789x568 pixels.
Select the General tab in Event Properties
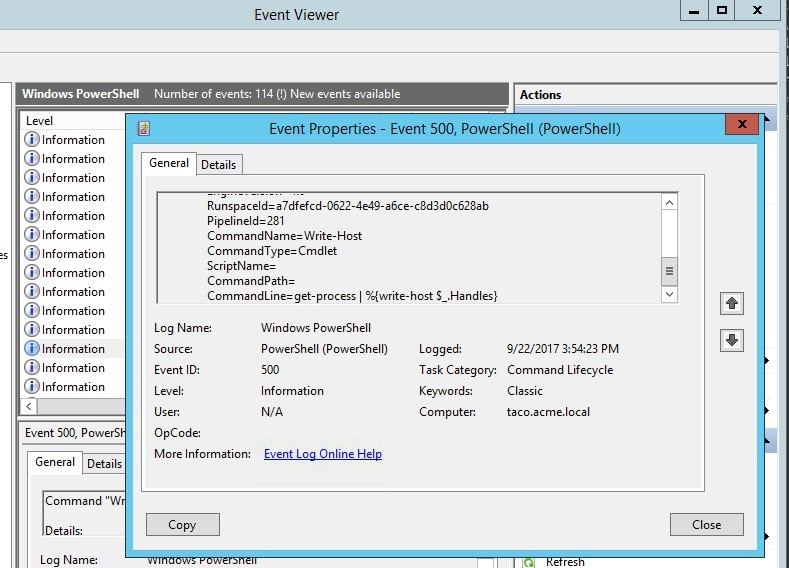tap(169, 163)
